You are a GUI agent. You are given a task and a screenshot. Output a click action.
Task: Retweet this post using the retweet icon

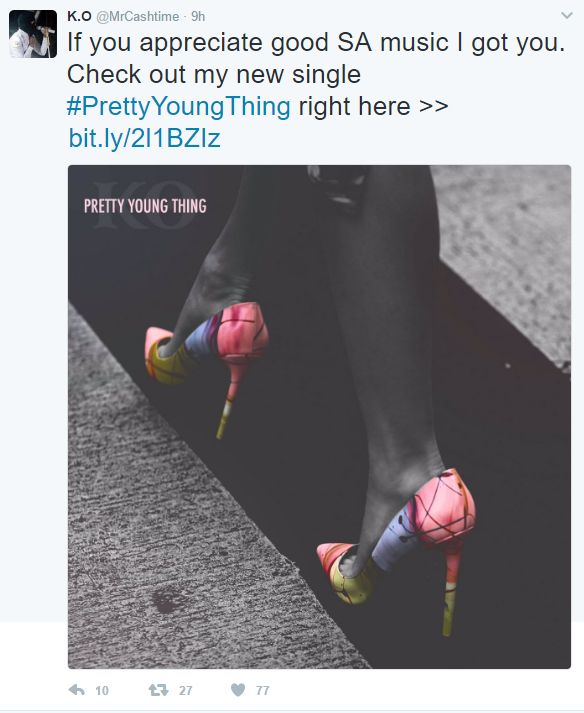[158, 690]
